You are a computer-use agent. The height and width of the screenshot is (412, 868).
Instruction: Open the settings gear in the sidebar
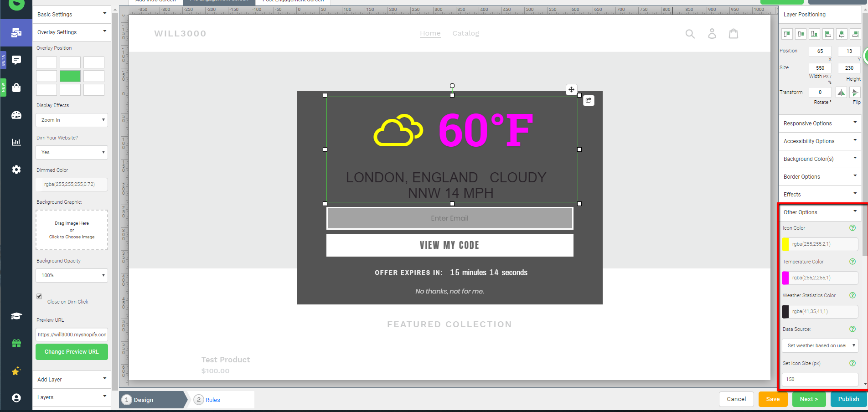point(16,170)
